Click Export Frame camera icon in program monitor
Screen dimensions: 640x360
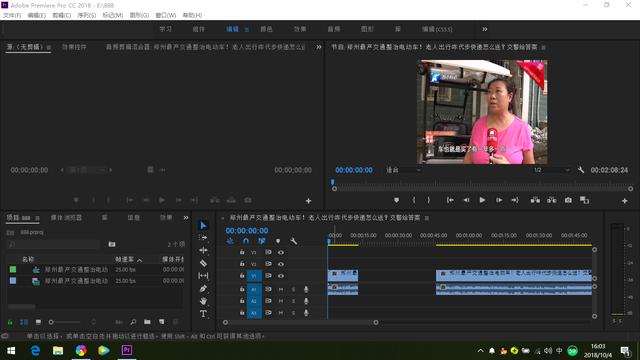tap(568, 200)
